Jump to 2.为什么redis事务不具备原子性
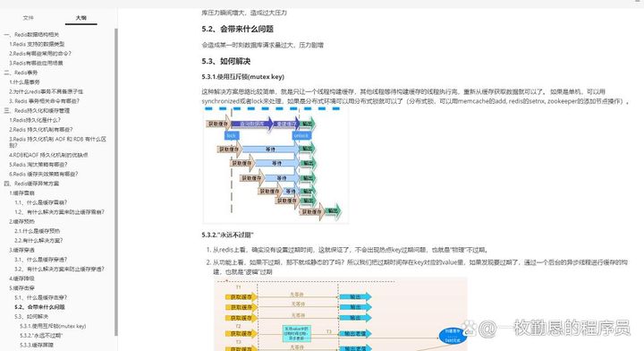 coord(46,91)
